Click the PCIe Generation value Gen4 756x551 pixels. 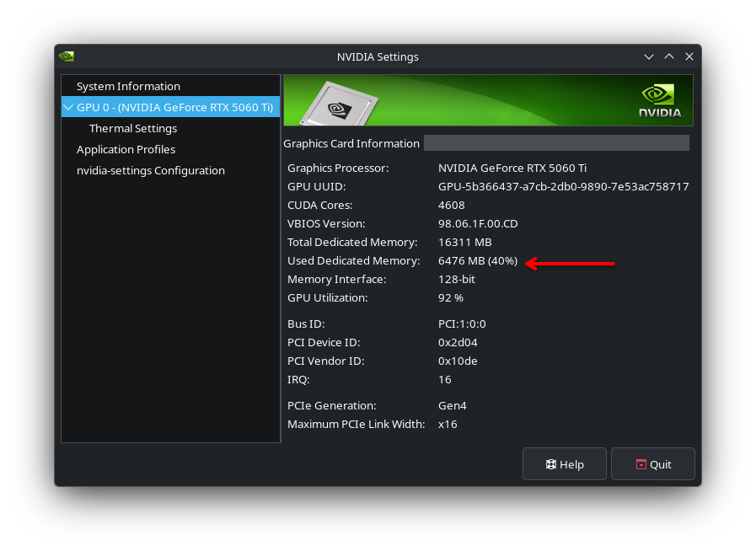coord(453,406)
